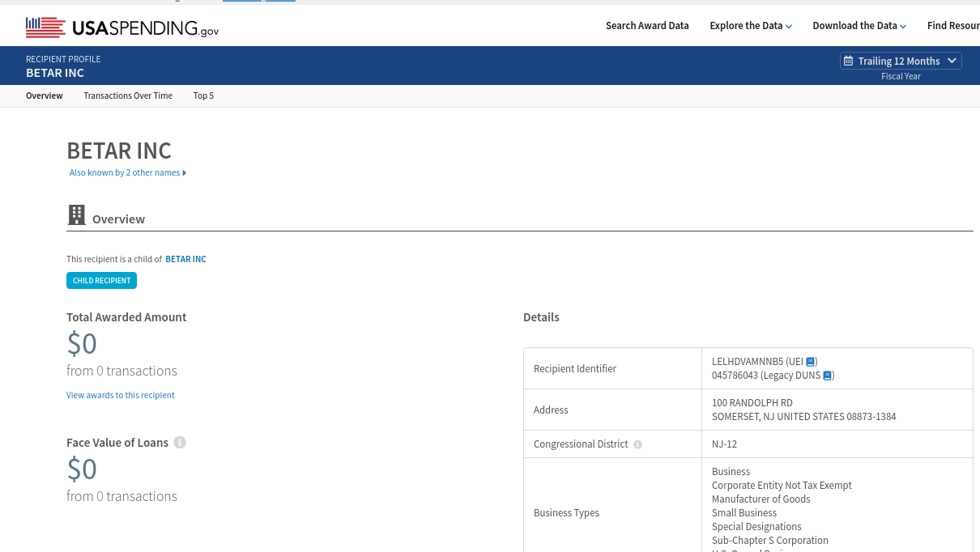Click the Total Awarded Amount $0 value
The width and height of the screenshot is (980, 552).
coord(82,344)
